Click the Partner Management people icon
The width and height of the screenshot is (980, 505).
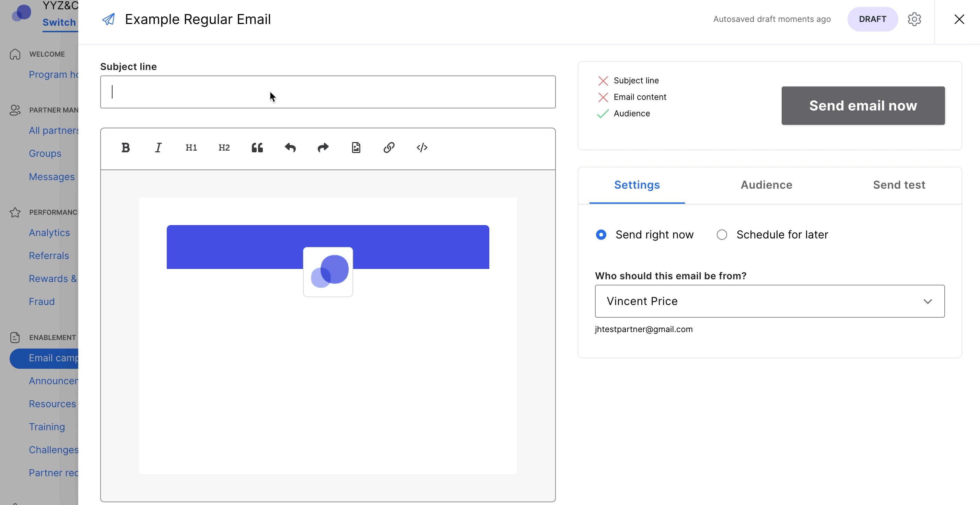[x=15, y=110]
